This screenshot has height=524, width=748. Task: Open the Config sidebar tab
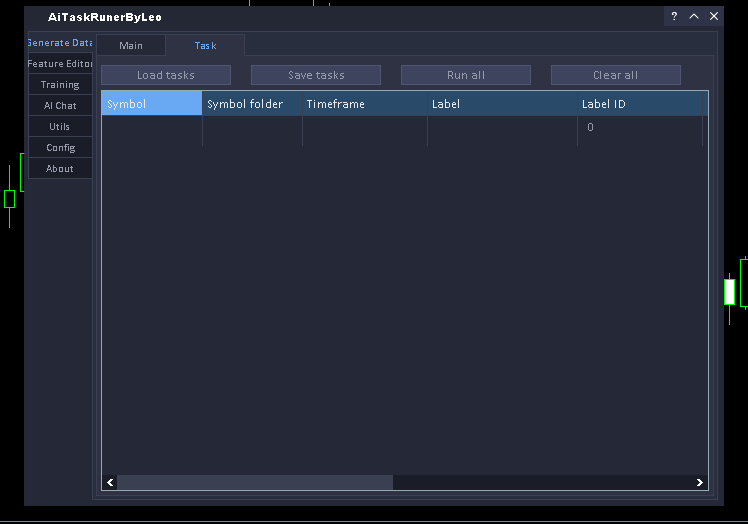(x=60, y=148)
